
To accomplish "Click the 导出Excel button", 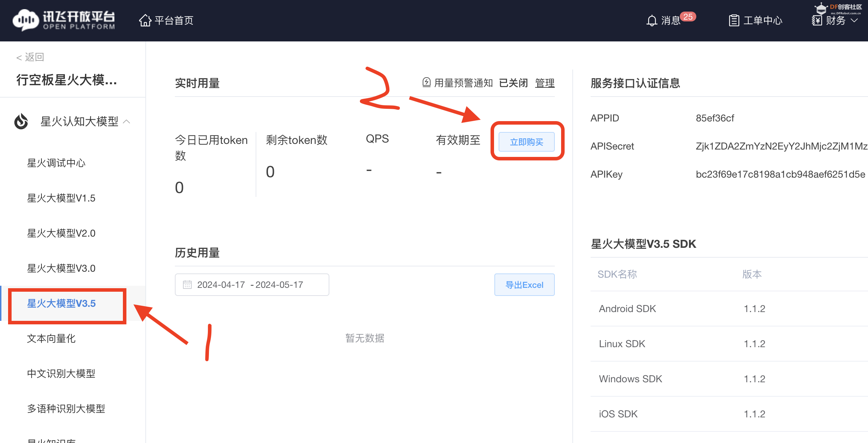I will [524, 285].
